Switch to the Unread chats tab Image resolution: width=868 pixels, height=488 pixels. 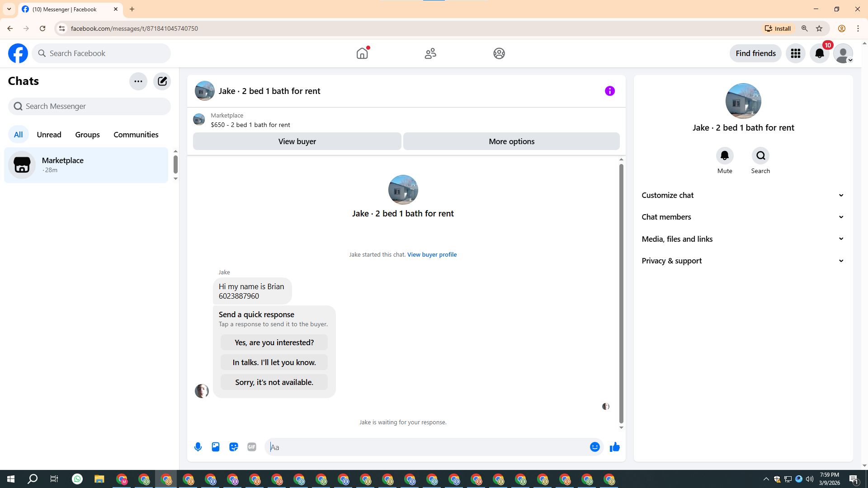pos(49,135)
